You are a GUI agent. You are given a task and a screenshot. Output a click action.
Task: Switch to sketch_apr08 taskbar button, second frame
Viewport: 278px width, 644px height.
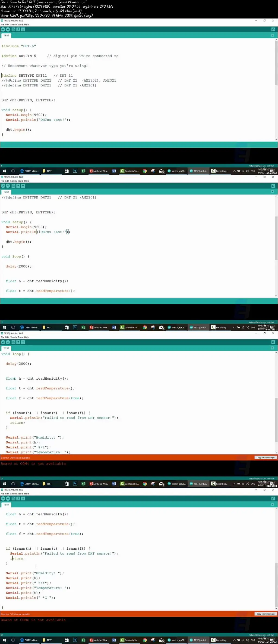click(176, 327)
